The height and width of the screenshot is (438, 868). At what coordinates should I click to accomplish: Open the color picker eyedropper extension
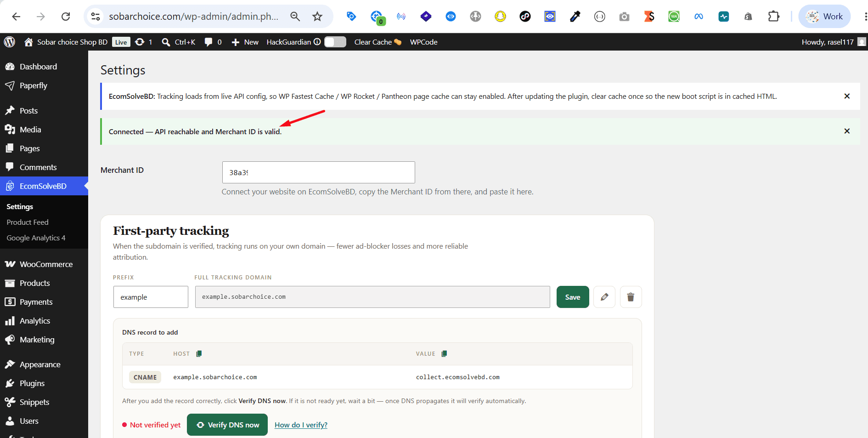pos(575,17)
